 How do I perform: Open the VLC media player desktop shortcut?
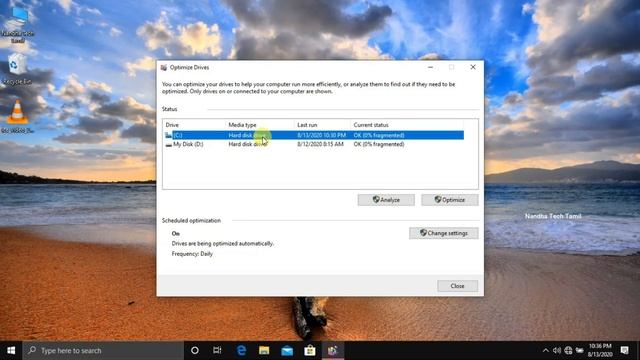point(17,117)
